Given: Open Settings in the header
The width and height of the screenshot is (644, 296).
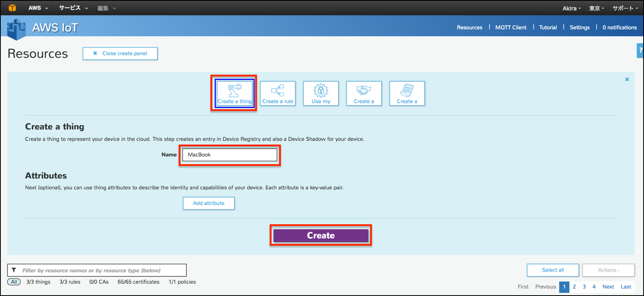Looking at the screenshot, I should (x=580, y=27).
